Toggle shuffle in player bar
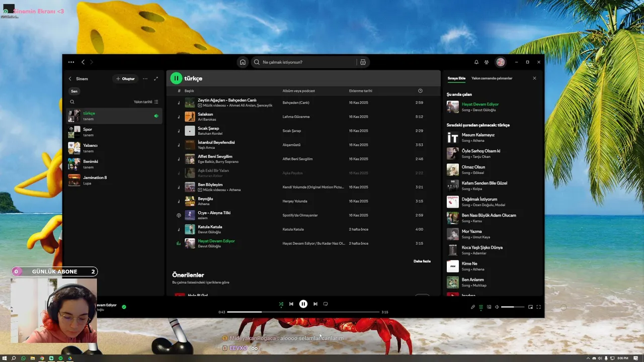The image size is (644, 362). pyautogui.click(x=281, y=304)
